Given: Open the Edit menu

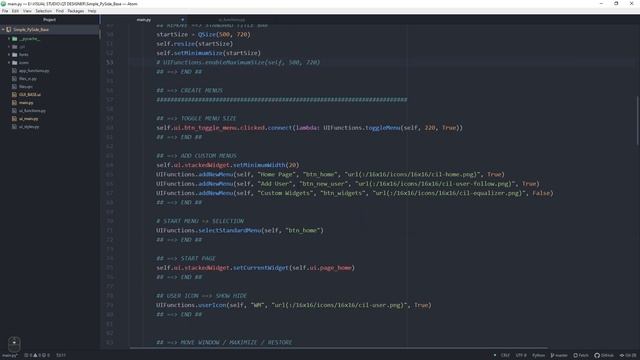Looking at the screenshot, I should click(x=15, y=11).
